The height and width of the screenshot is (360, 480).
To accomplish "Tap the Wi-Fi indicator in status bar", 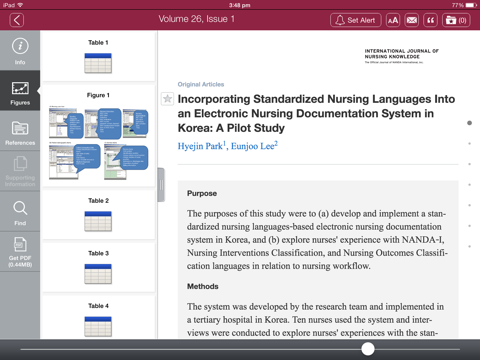I will 20,5.
